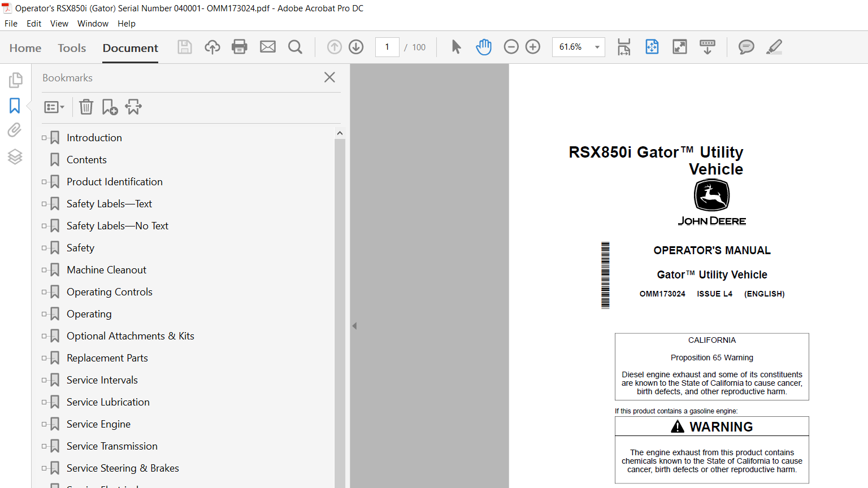Click fit one full page icon
Image resolution: width=868 pixels, height=488 pixels.
652,47
